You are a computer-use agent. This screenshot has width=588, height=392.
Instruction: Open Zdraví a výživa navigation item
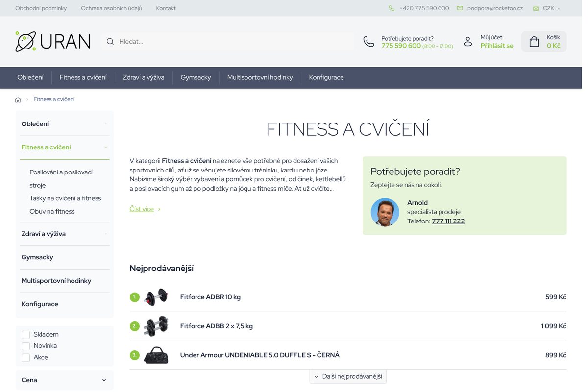(x=144, y=77)
